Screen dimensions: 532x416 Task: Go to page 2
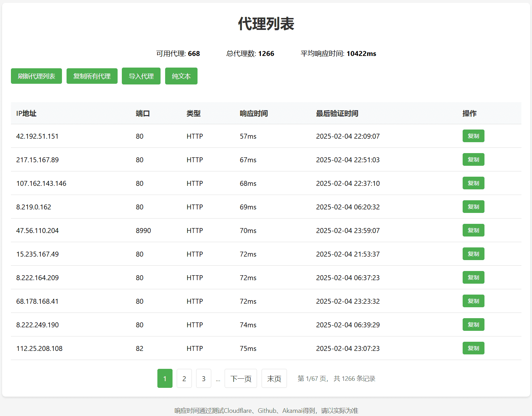[x=184, y=378]
